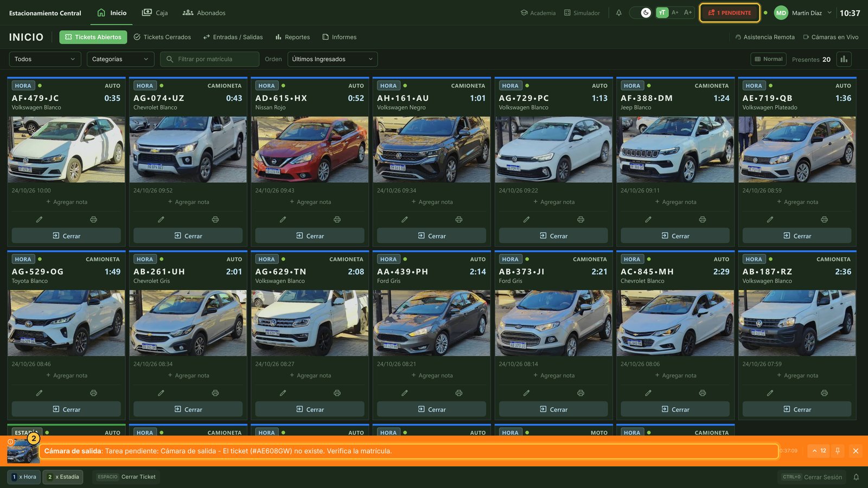The image size is (868, 488).
Task: Open the Abonados menu item
Action: (x=204, y=13)
